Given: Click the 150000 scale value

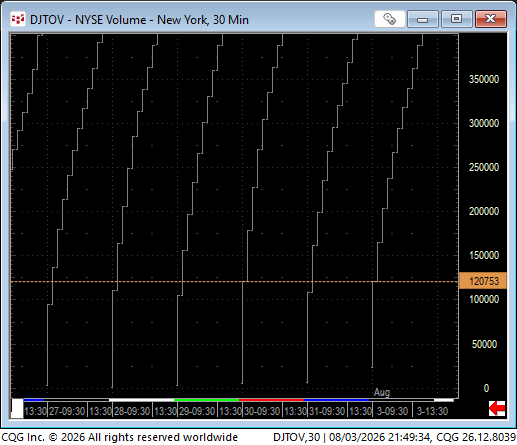Looking at the screenshot, I should 484,255.
